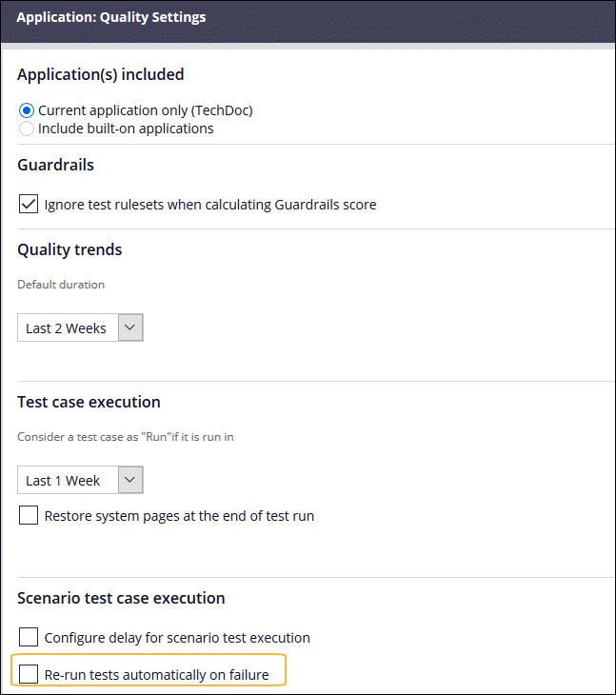Viewport: 616px width, 695px height.
Task: Click the Current application only label text
Action: pos(145,110)
